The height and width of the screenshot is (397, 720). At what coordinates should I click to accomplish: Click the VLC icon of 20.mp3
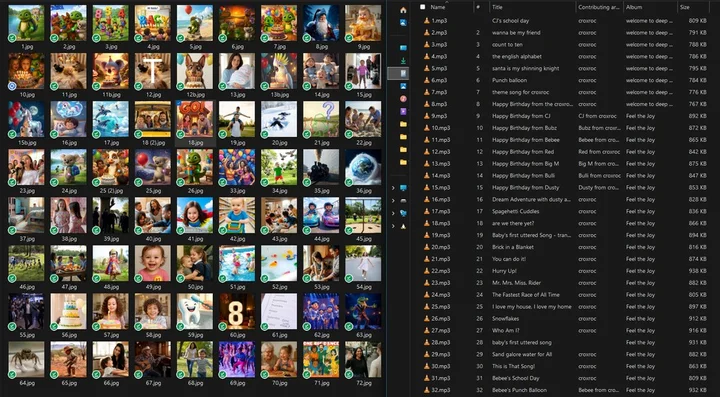427,247
